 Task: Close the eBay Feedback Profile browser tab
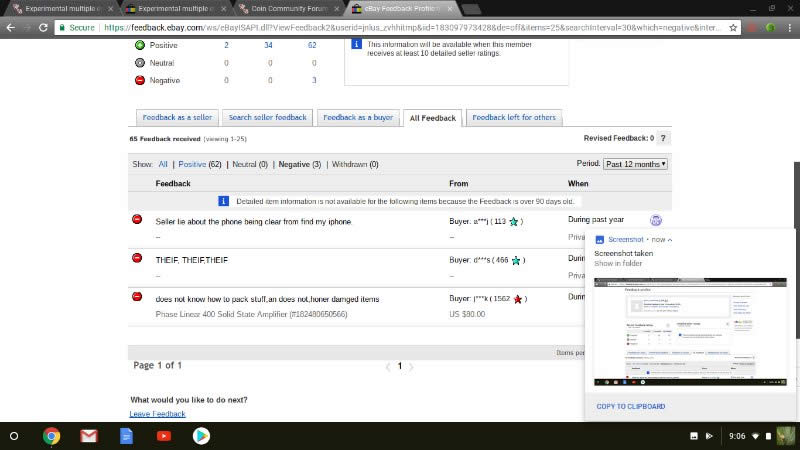click(x=449, y=9)
